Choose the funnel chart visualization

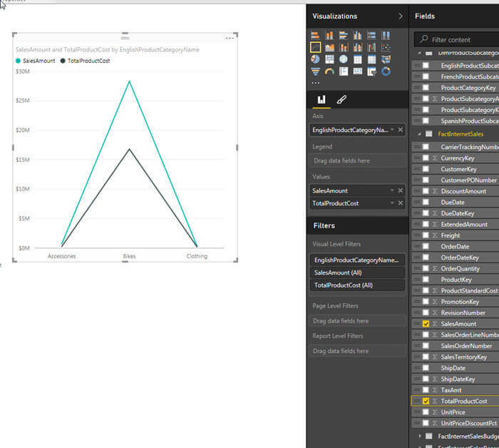[x=315, y=71]
